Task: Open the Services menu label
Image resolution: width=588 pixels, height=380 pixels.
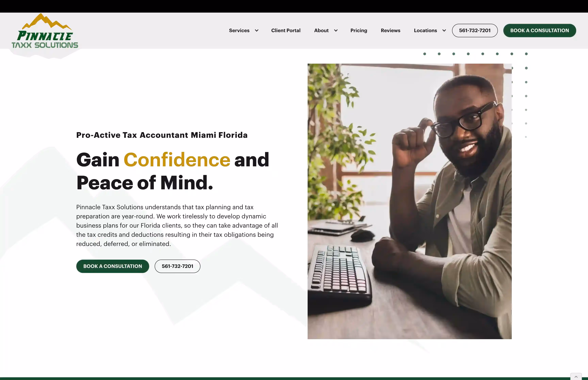Action: 239,31
